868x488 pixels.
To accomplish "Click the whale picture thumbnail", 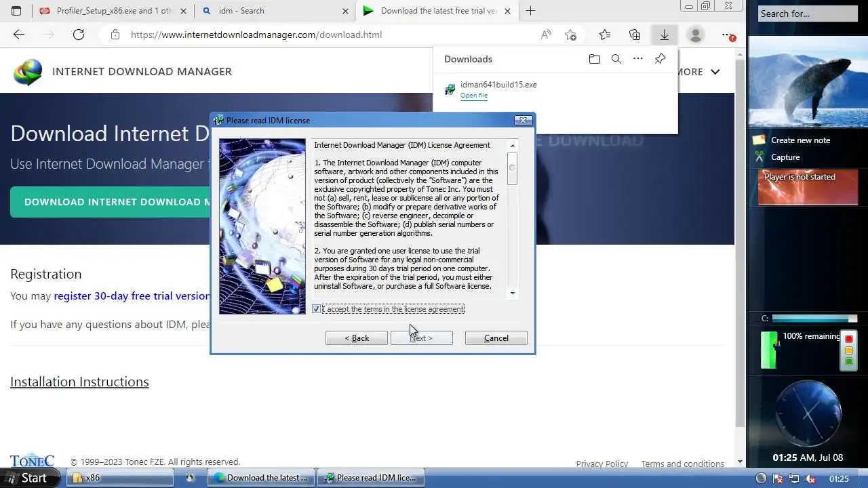I will 808,81.
